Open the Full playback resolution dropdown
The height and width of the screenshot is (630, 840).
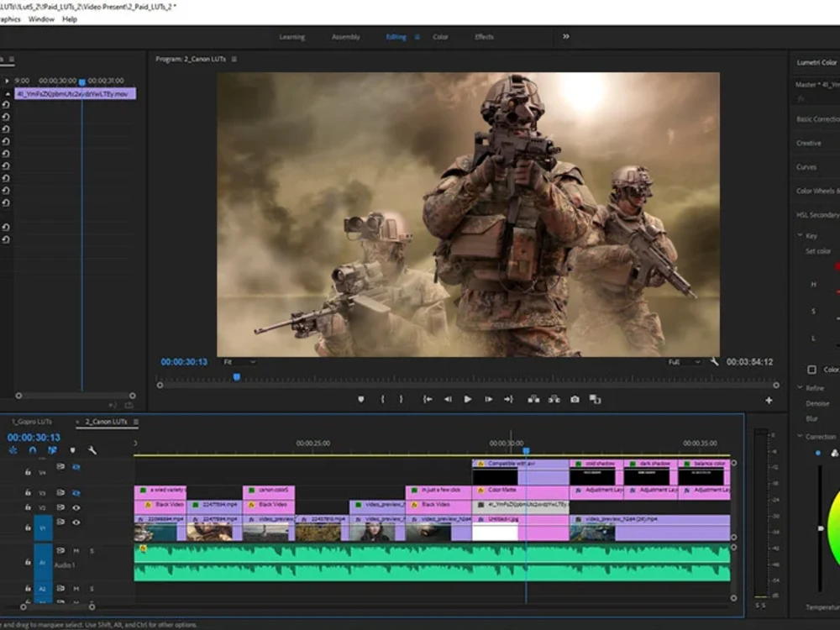[x=684, y=362]
